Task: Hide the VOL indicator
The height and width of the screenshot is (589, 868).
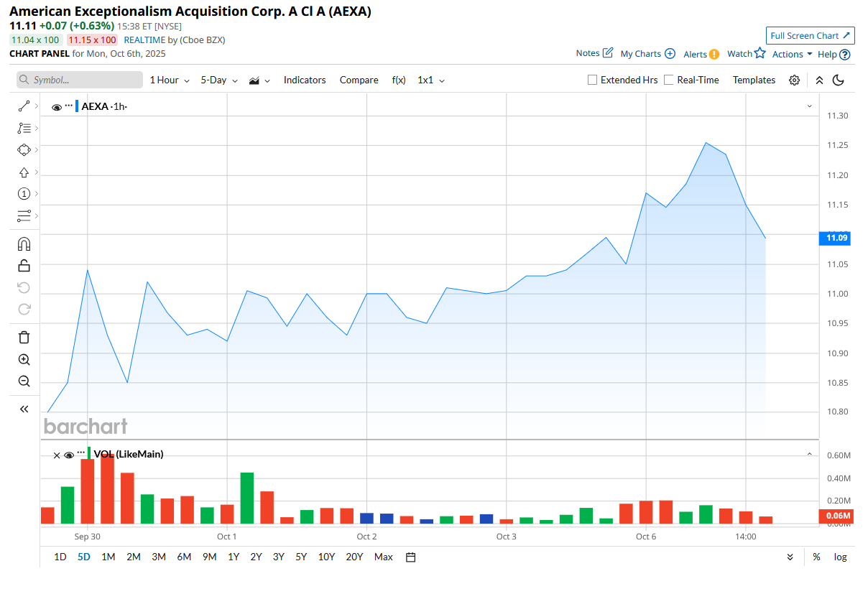Action: click(69, 455)
